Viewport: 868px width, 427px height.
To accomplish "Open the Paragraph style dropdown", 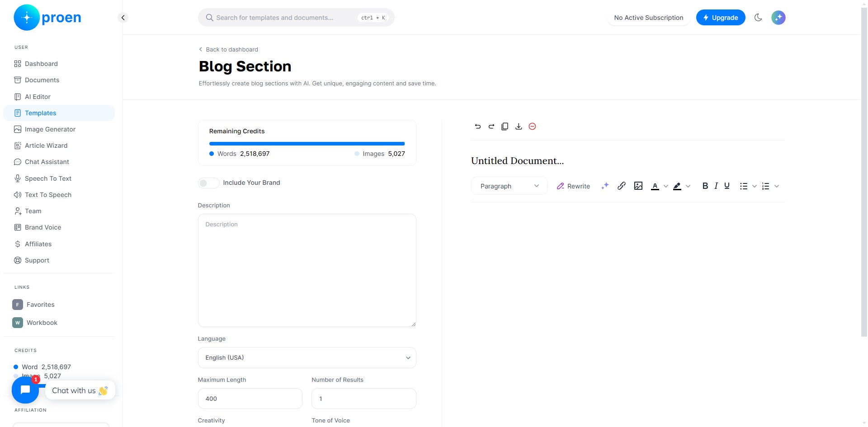I will pos(509,186).
